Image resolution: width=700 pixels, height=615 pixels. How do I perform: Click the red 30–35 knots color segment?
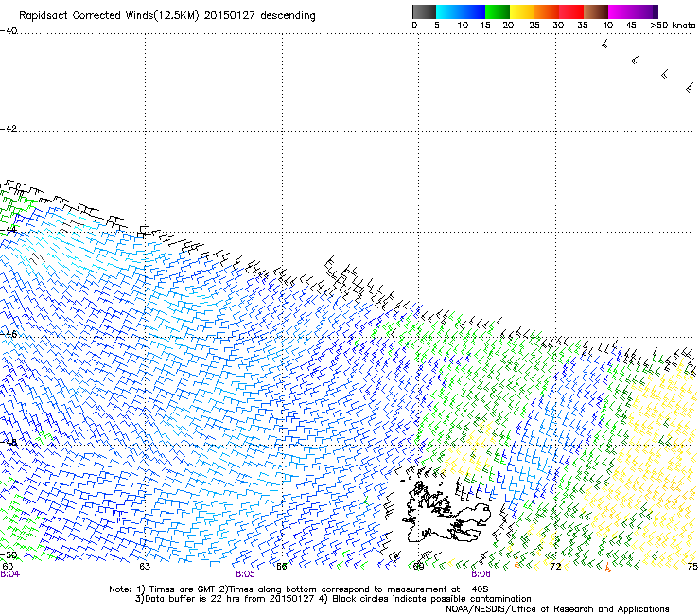[x=571, y=11]
